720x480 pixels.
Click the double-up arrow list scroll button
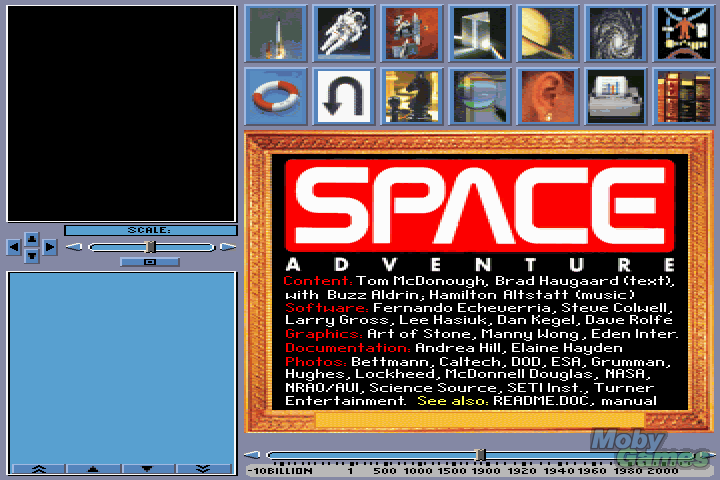39,467
